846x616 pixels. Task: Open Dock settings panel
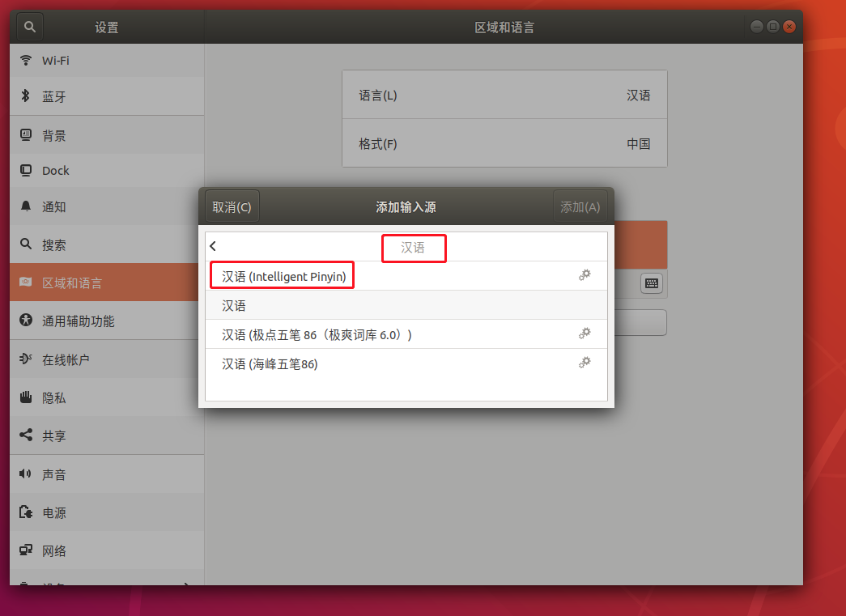click(107, 171)
